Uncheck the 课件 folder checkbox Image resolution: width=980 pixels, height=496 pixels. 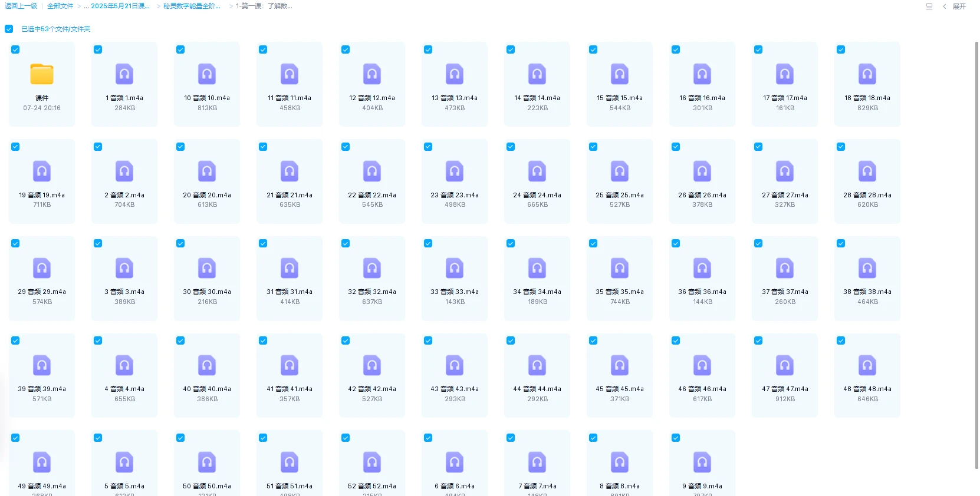pyautogui.click(x=15, y=49)
